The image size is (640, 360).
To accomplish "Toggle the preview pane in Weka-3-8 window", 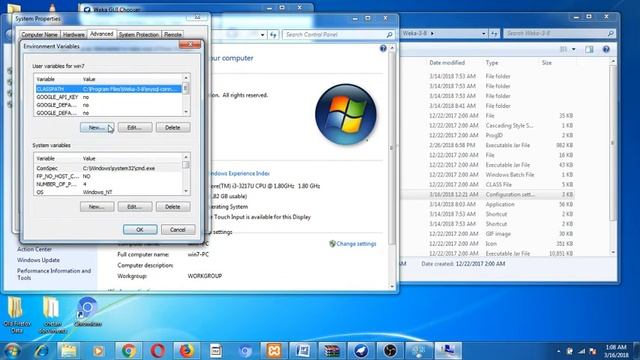I will 589,49.
